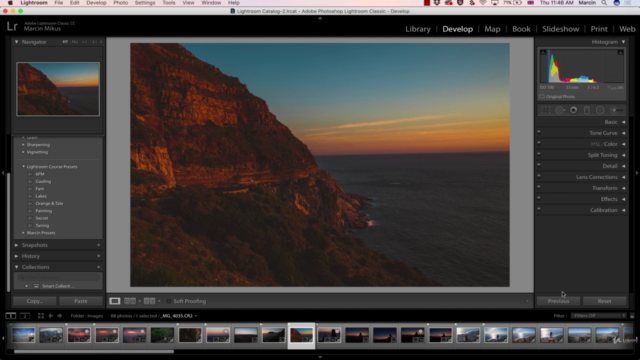Image resolution: width=640 pixels, height=360 pixels.
Task: Toggle highlight clipping indicator in histogram
Action: (620, 52)
